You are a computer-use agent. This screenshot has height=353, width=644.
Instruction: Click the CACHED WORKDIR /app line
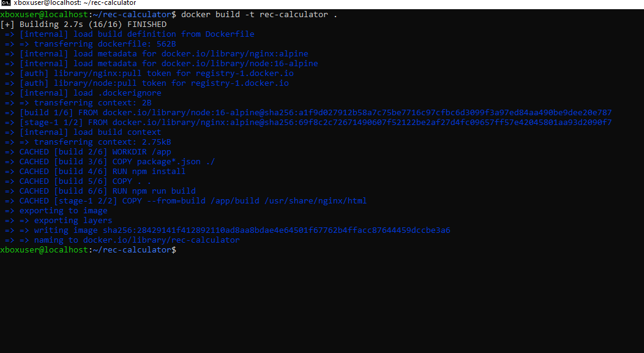coord(95,152)
